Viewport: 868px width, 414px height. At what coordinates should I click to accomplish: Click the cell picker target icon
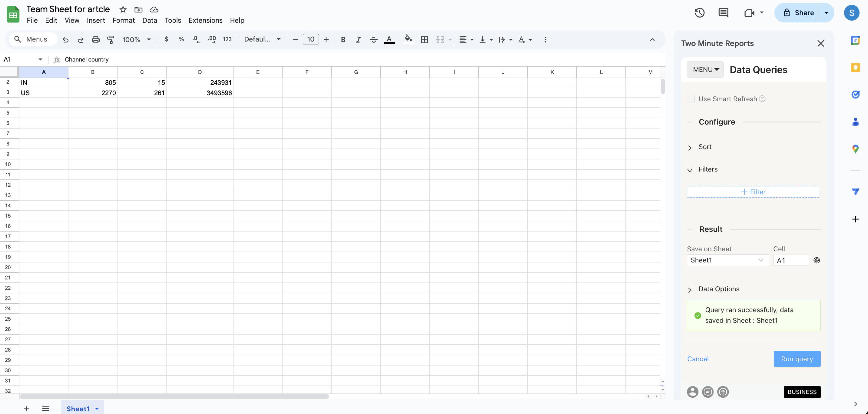pos(817,260)
